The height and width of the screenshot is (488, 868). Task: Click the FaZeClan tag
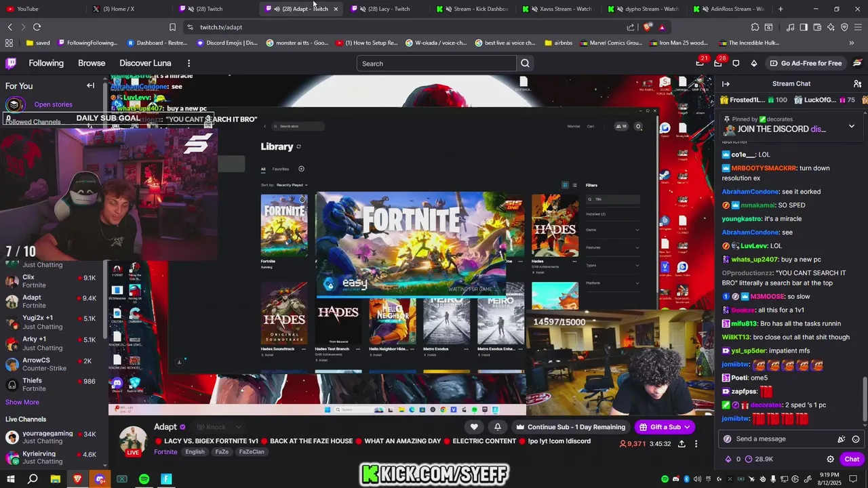[251, 452]
